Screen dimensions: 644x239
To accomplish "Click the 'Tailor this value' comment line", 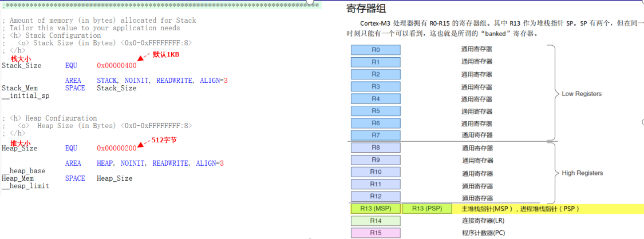I will [x=91, y=28].
